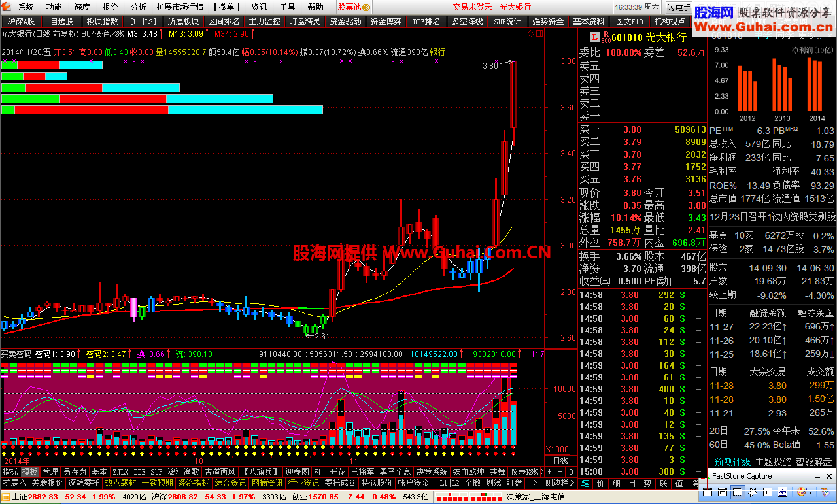Click the 0 reset zoom button
The image size is (837, 504).
tap(571, 471)
